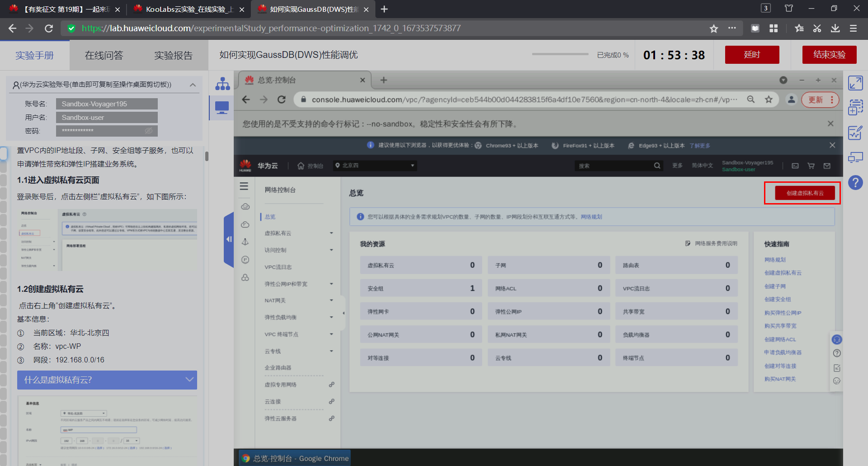Open the 北京四 region dropdown
Viewport: 868px width, 466px height.
point(375,166)
